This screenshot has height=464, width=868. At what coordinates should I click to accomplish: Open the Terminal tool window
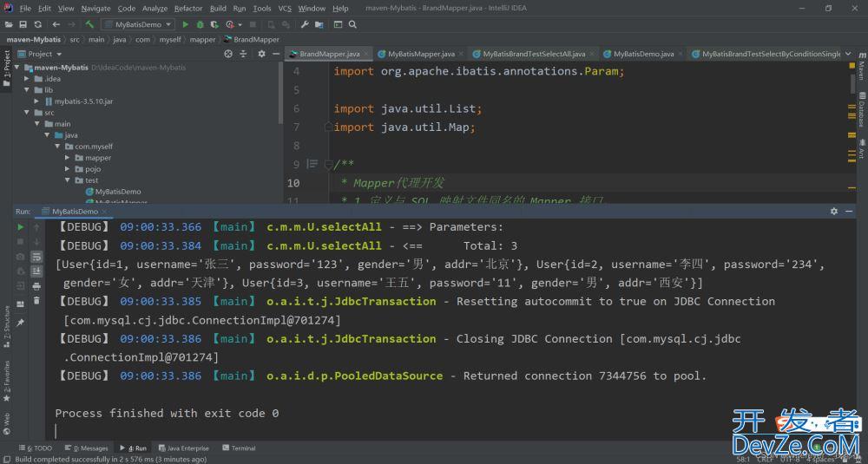239,448
